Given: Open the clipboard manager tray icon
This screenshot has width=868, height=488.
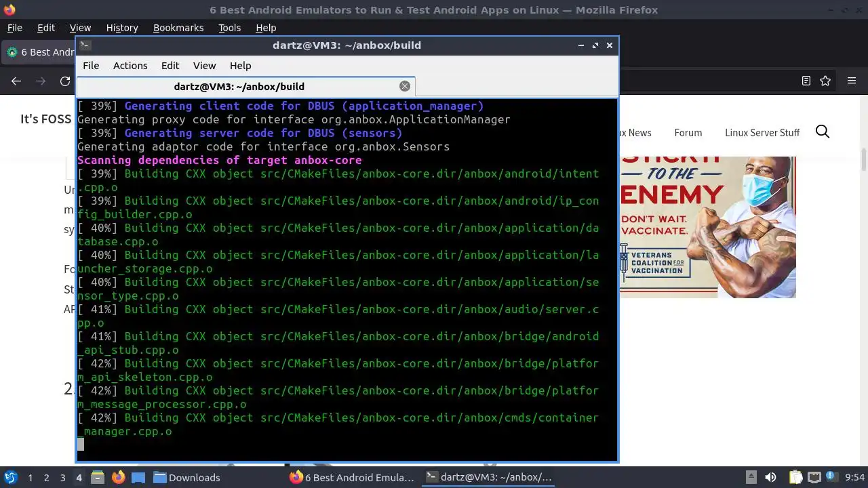Looking at the screenshot, I should click(795, 477).
